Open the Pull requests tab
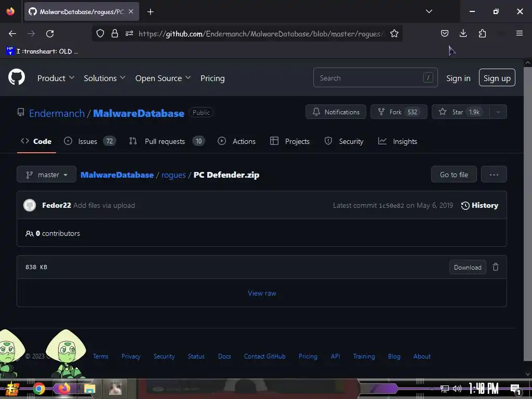 pos(167,141)
